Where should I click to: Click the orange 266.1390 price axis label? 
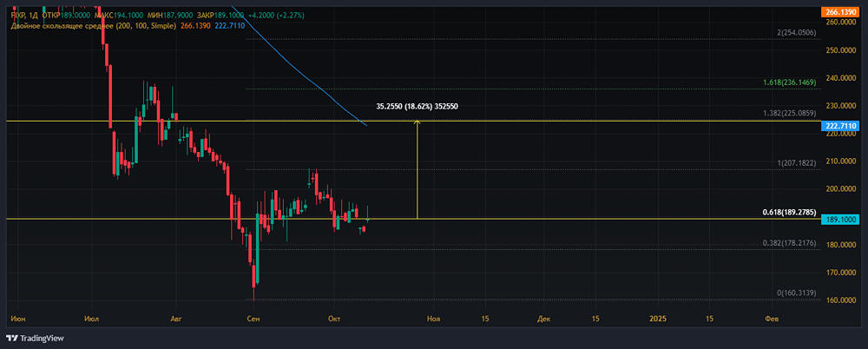click(x=840, y=11)
